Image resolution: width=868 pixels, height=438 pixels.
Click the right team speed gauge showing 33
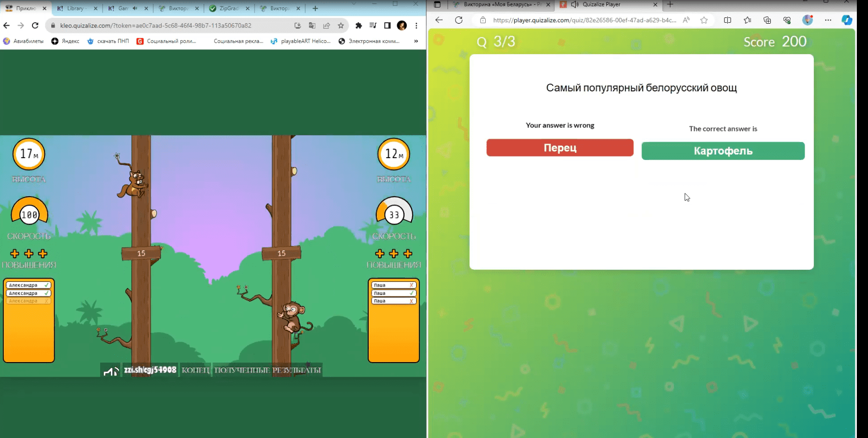[x=394, y=211]
